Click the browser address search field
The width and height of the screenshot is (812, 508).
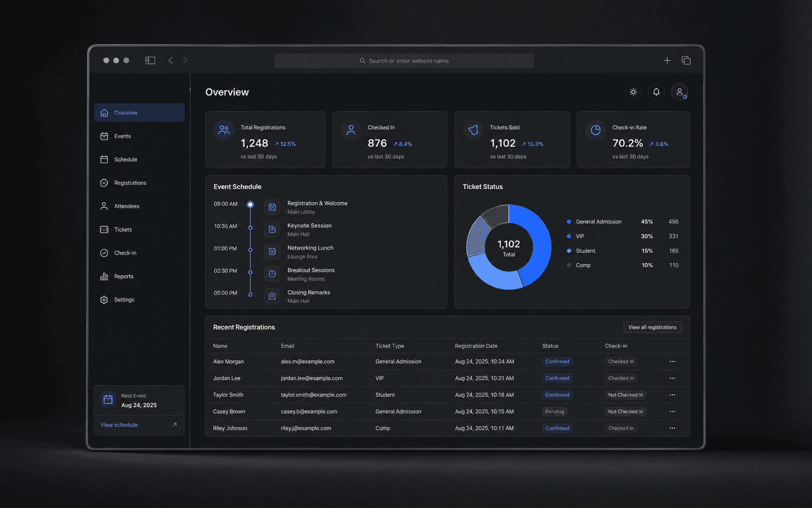[404, 61]
